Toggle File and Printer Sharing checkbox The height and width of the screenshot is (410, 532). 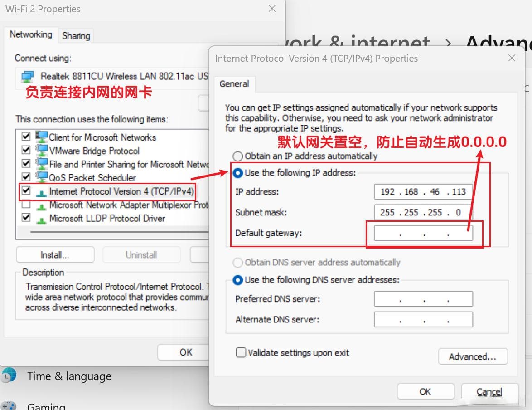point(26,163)
